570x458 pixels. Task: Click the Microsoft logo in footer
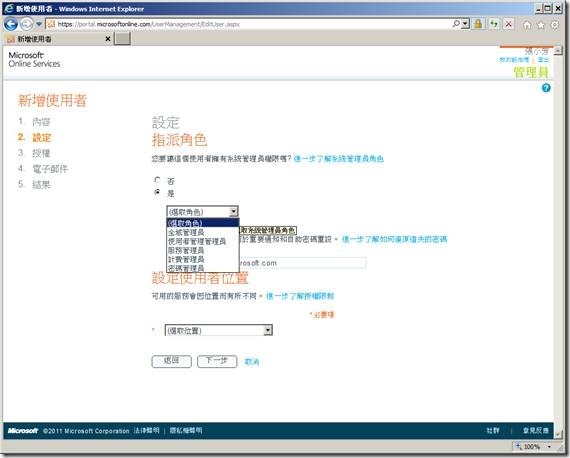[23, 431]
